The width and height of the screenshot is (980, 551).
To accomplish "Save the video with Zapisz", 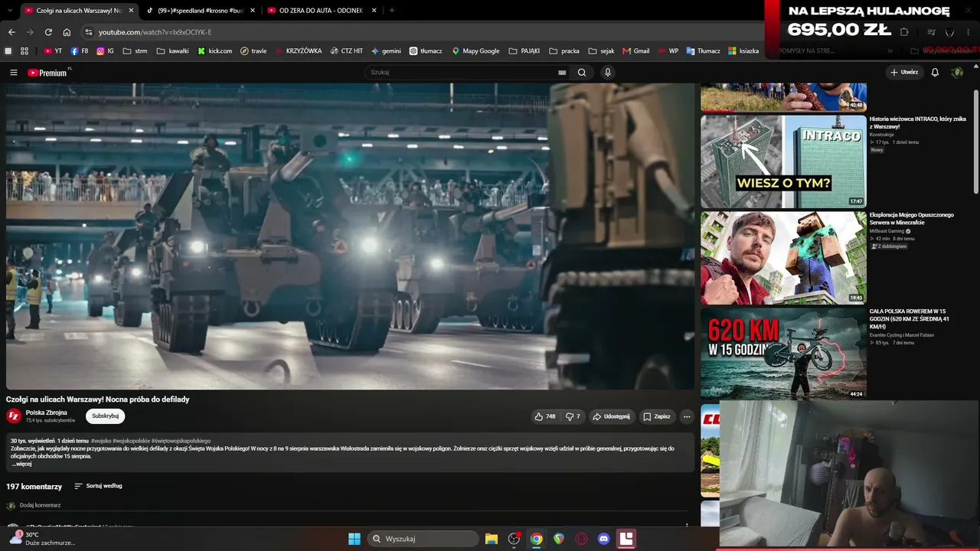I will tap(657, 416).
